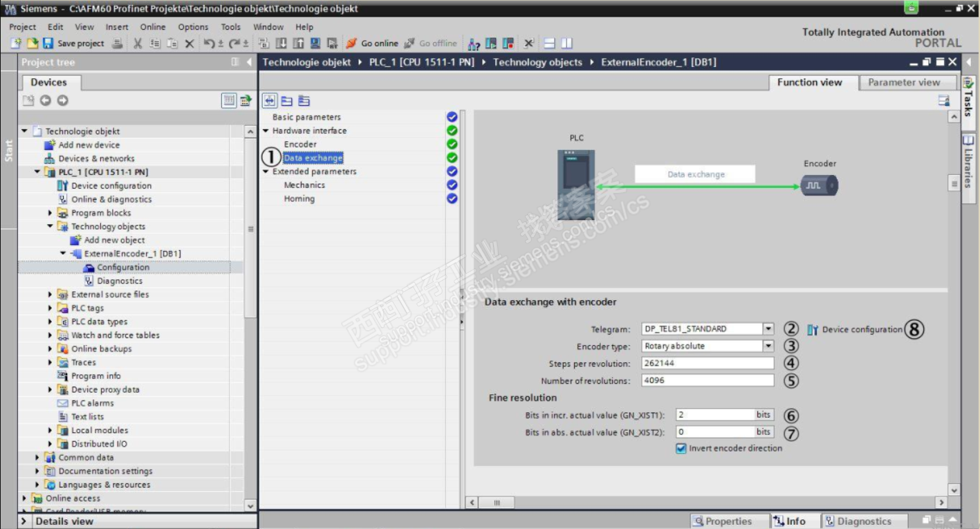
Task: Open the Info tab in inspector
Action: click(795, 521)
